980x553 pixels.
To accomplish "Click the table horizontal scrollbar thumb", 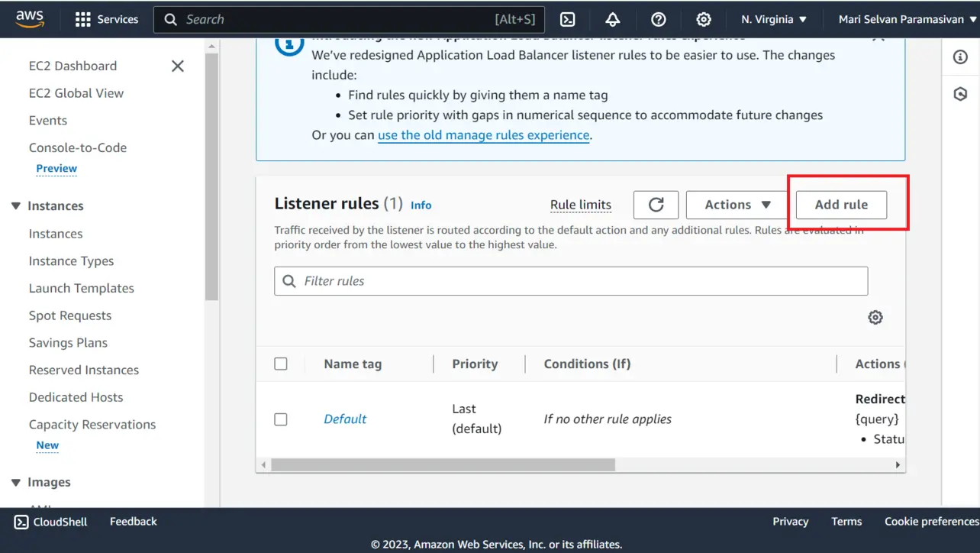I will pyautogui.click(x=443, y=464).
